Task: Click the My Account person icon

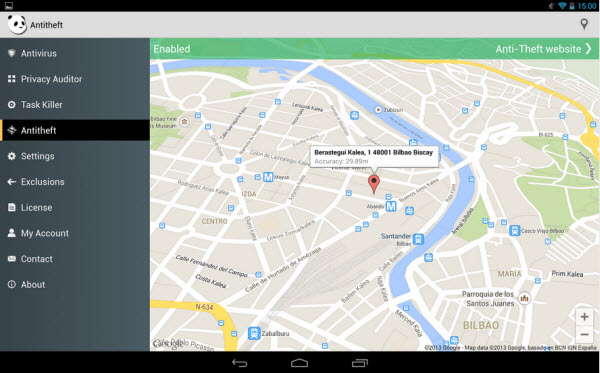Action: click(x=12, y=233)
